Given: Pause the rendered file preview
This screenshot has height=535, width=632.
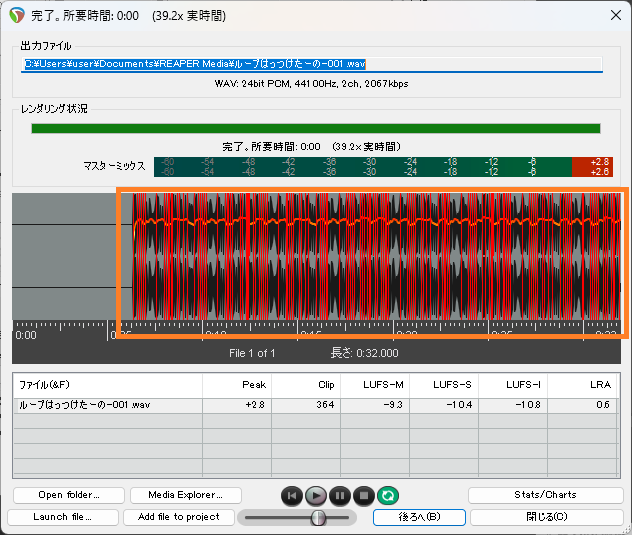Looking at the screenshot, I should pyautogui.click(x=340, y=495).
